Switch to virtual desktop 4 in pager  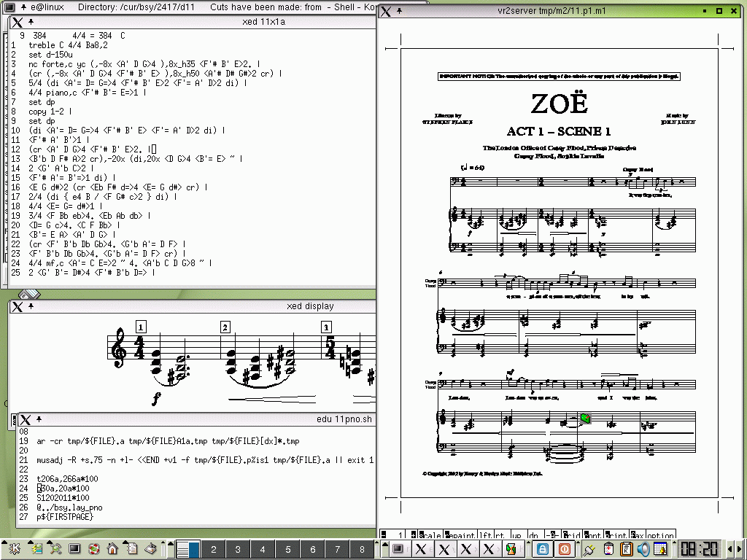pyautogui.click(x=263, y=550)
